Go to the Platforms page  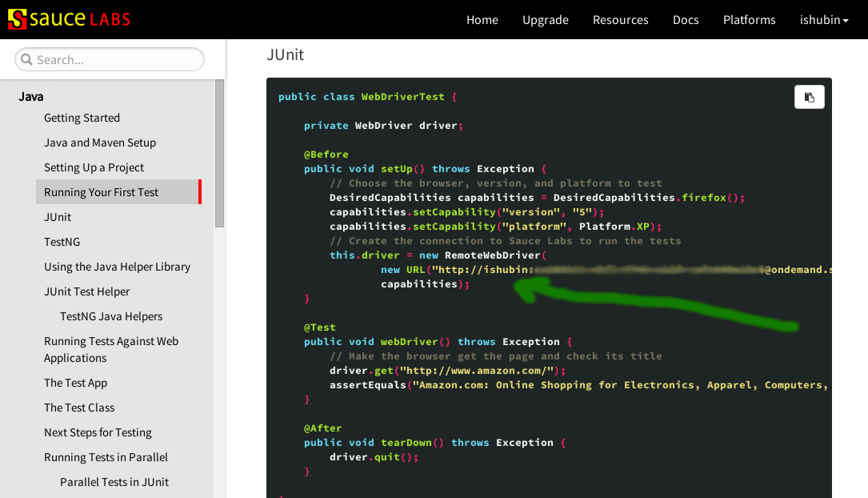749,19
